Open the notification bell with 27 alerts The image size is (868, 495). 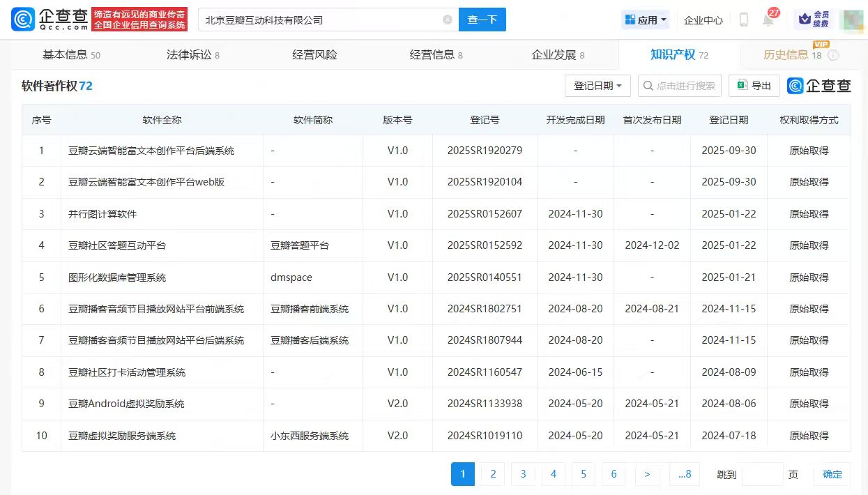pyautogui.click(x=767, y=20)
